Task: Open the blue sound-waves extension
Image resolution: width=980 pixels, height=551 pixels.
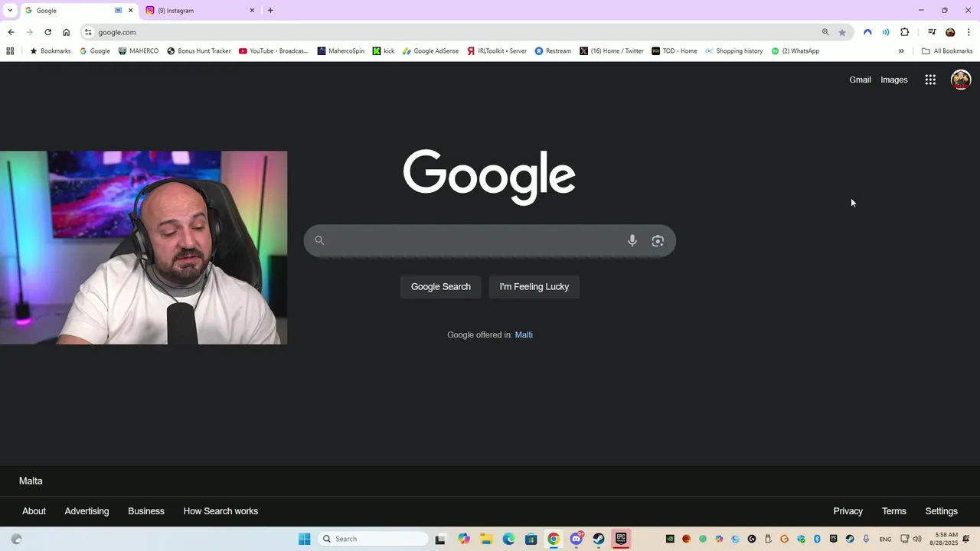Action: tap(886, 32)
